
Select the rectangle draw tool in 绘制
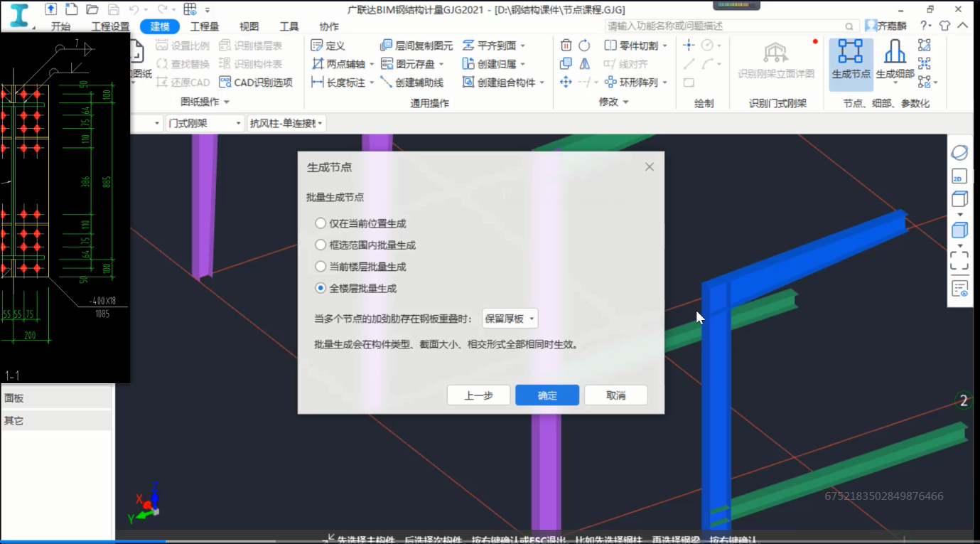click(x=689, y=82)
